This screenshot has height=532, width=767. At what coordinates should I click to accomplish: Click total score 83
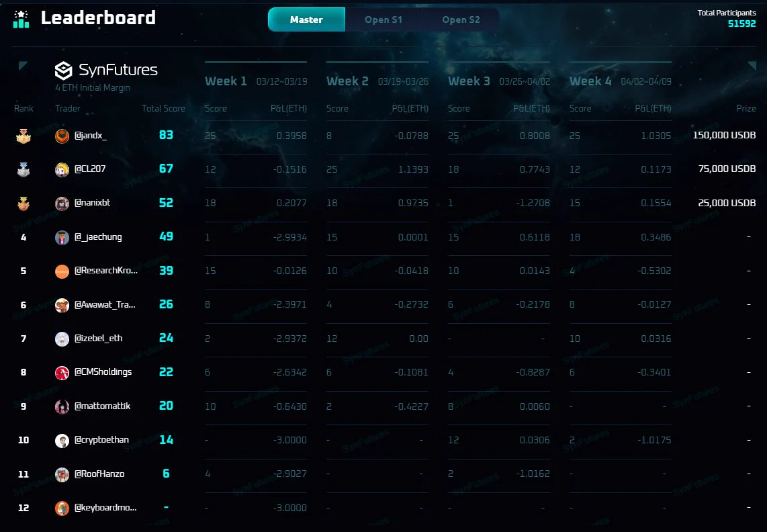(166, 135)
